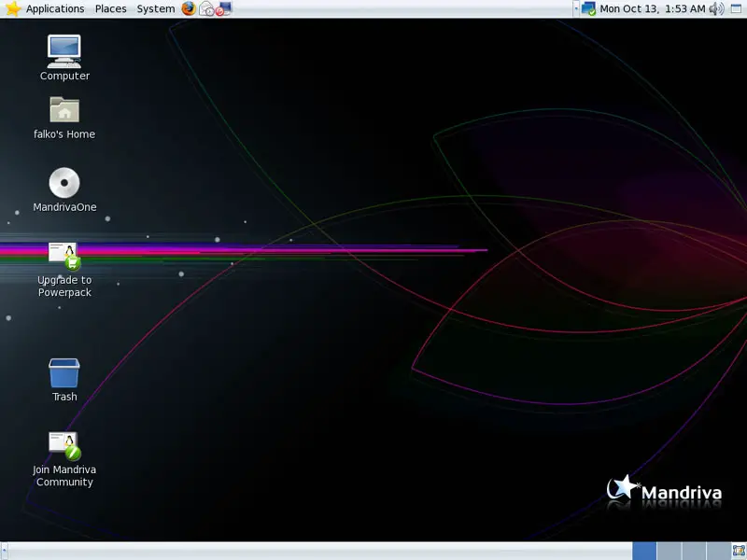Click the Upgrade to Powerpack icon

click(64, 256)
